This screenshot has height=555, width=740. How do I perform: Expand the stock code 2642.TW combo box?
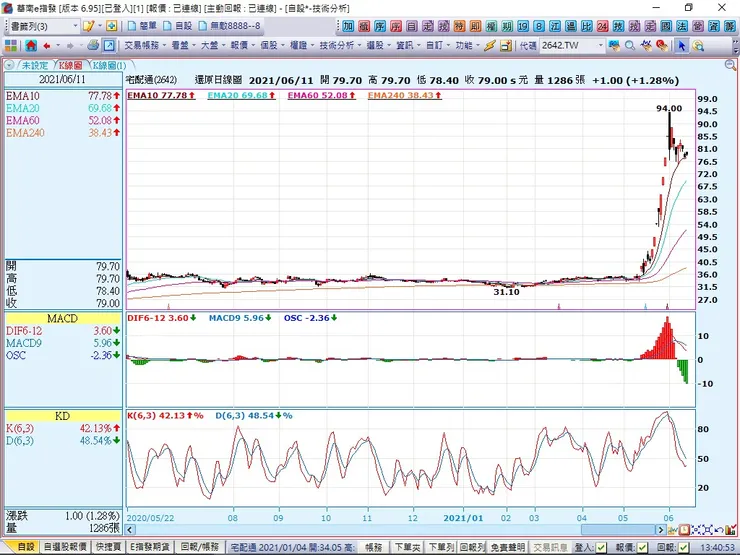pos(600,46)
